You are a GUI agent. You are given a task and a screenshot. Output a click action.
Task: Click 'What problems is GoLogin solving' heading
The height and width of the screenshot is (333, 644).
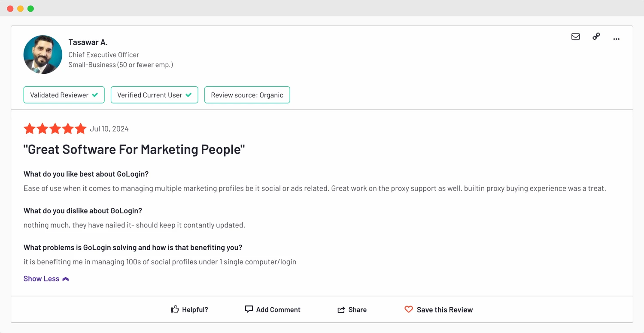(133, 248)
